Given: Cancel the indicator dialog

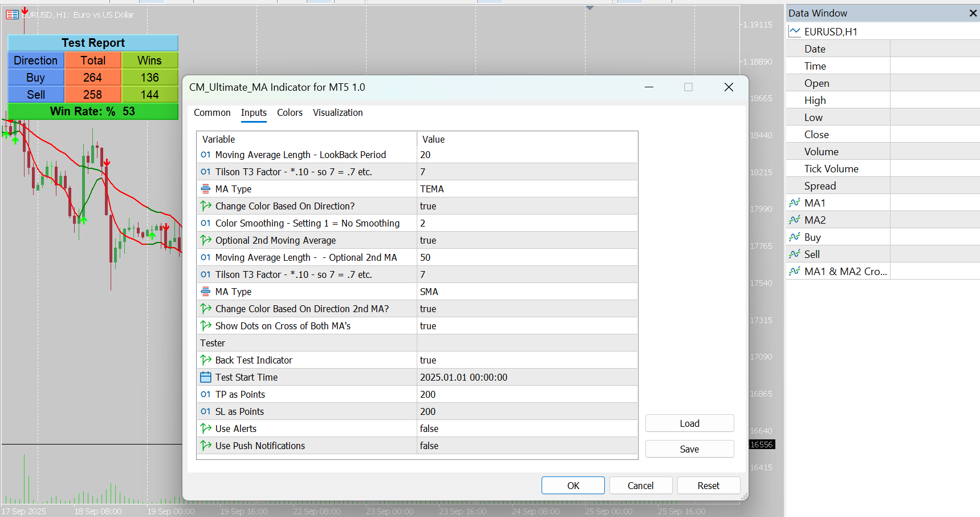Looking at the screenshot, I should tap(641, 486).
